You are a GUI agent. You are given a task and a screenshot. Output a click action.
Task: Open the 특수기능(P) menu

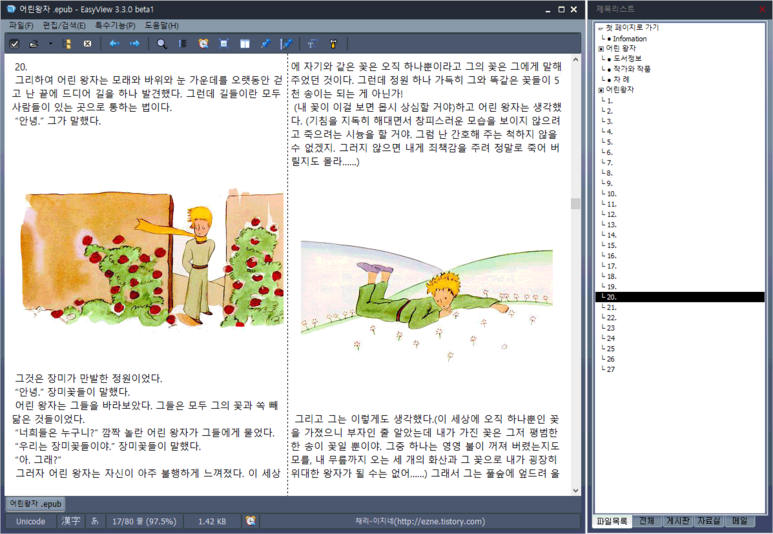[x=115, y=25]
